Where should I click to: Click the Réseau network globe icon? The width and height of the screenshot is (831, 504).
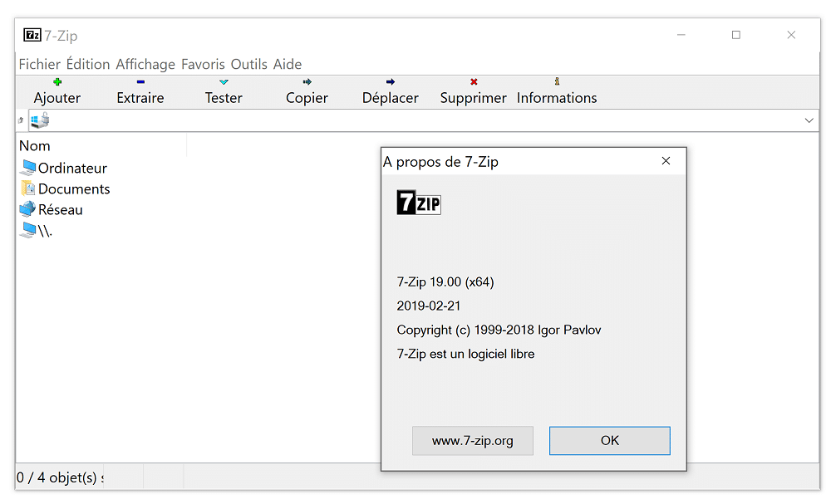point(27,209)
